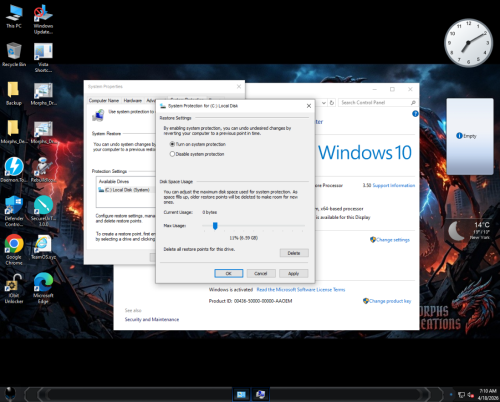This screenshot has width=500, height=402.
Task: Click the Control Panel help icon
Action: coord(415,114)
